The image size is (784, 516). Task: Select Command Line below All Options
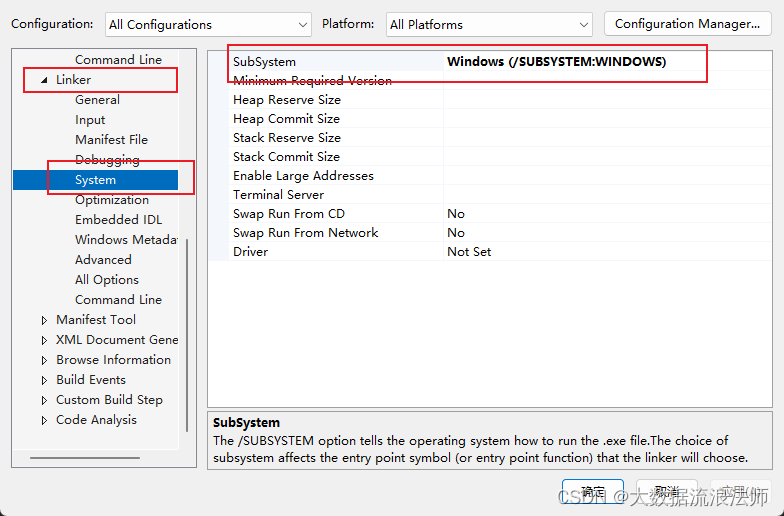pyautogui.click(x=118, y=300)
